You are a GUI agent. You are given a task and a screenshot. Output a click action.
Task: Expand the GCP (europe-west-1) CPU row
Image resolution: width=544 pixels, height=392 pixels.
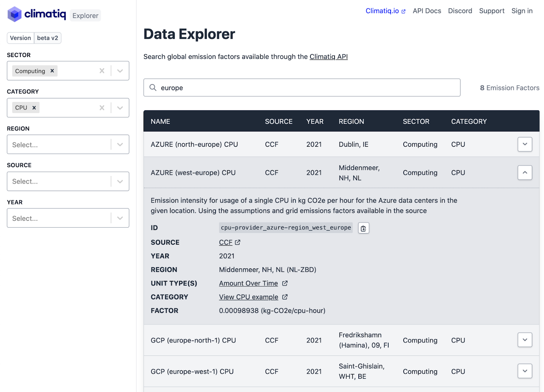525,371
